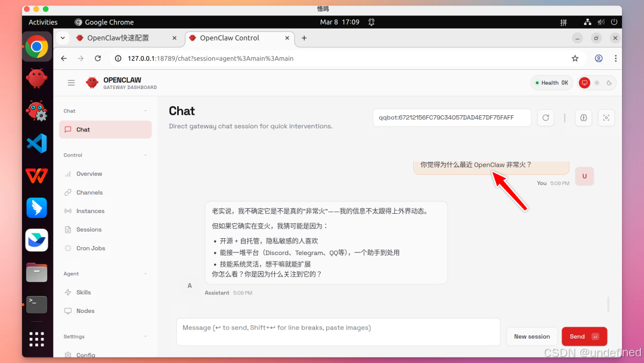Bookmark this page with the star
644x363 pixels.
(x=575, y=59)
